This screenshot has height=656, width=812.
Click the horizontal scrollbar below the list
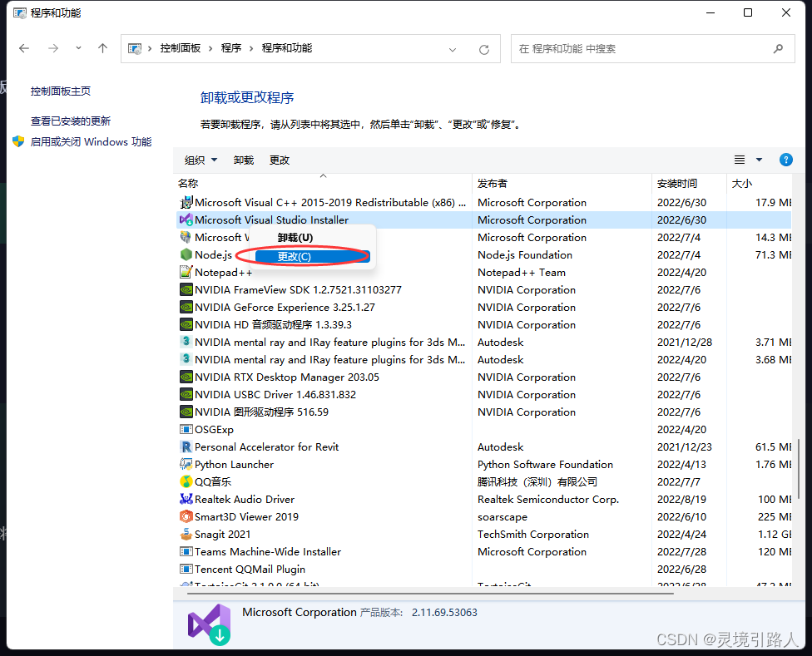[x=430, y=594]
